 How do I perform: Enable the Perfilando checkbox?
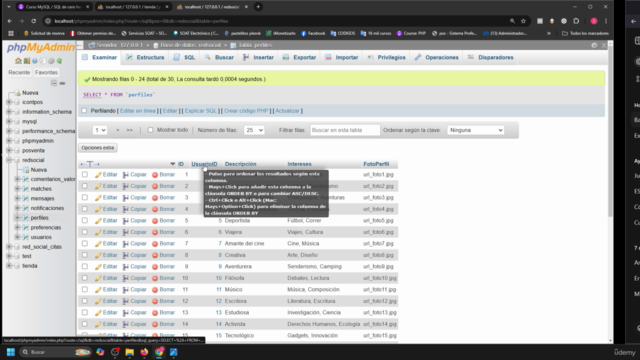[x=84, y=111]
